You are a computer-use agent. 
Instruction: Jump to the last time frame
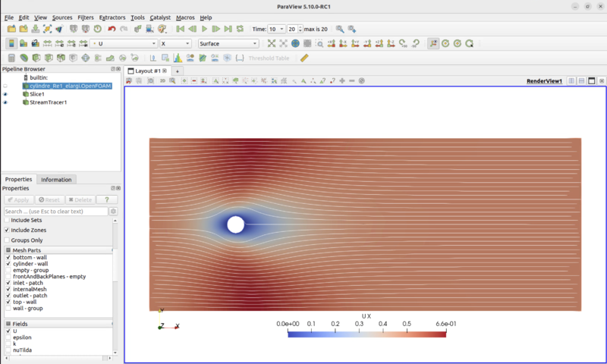[x=228, y=29]
